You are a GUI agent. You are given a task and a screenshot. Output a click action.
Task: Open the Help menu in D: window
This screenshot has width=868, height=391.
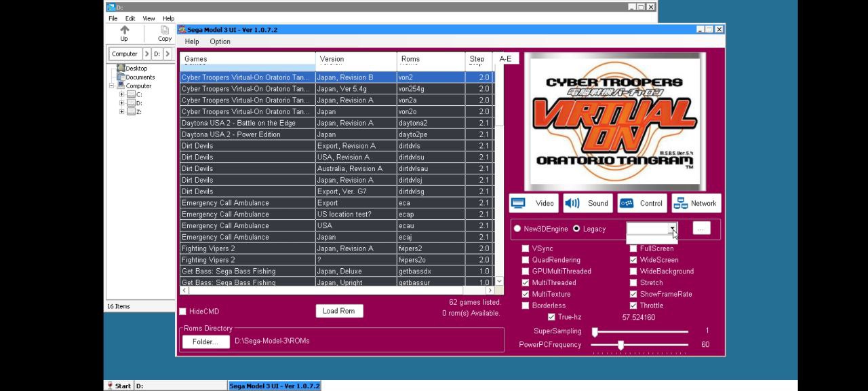coord(168,18)
